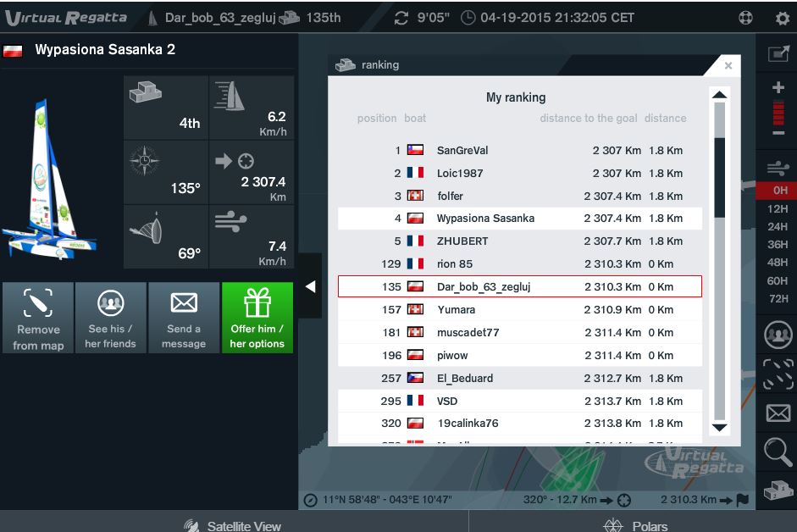This screenshot has width=797, height=532.
Task: Click the podium icon beside 135th in top bar
Action: [x=289, y=18]
